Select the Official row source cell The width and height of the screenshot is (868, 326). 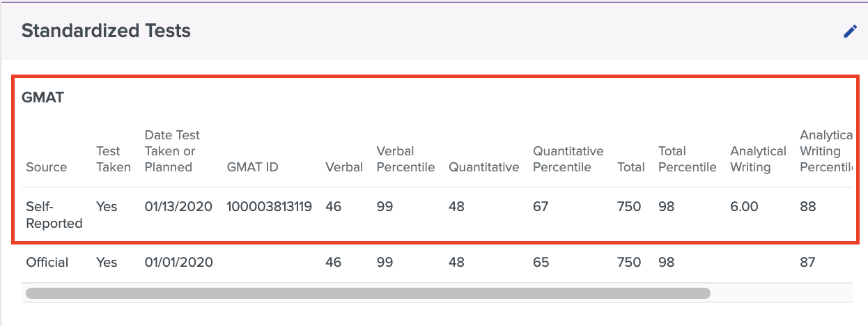[47, 263]
